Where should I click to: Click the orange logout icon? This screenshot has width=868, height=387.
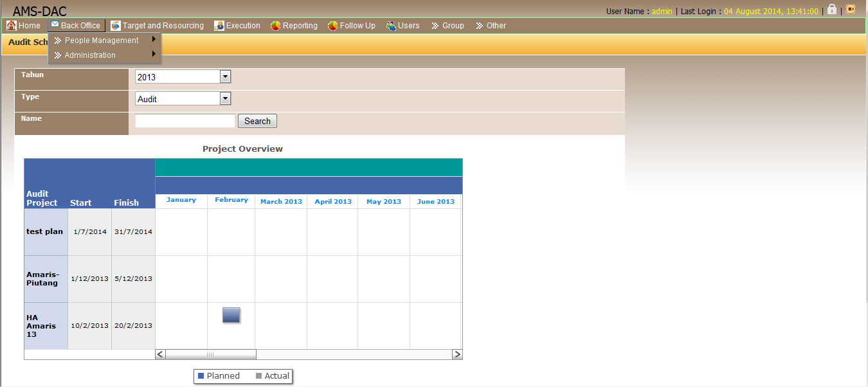coord(851,10)
